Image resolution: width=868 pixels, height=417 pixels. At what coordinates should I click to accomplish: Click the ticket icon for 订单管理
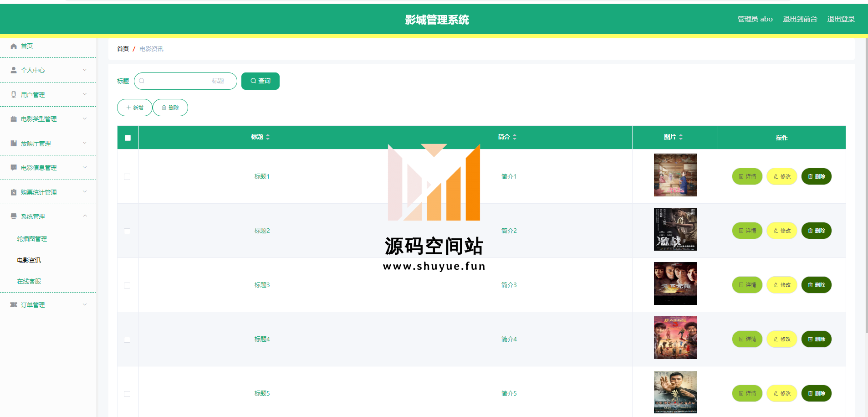[x=14, y=304]
